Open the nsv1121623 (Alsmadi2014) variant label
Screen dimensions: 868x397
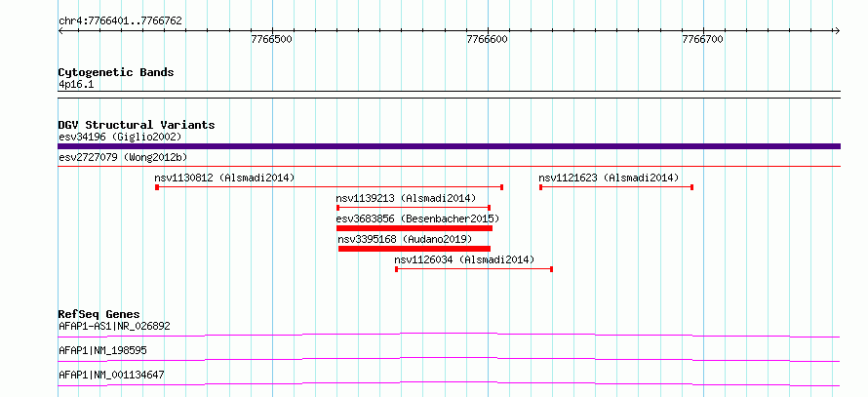pos(609,178)
